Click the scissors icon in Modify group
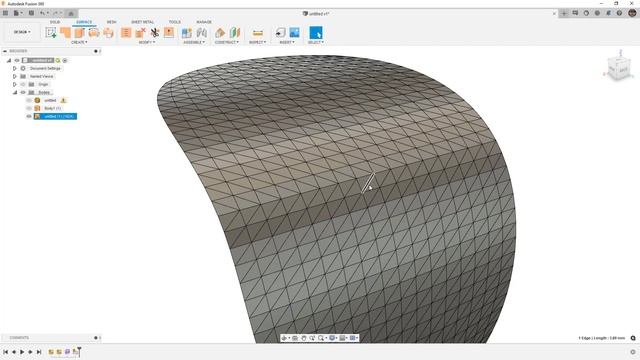Image resolution: width=640 pixels, height=360 pixels. (x=155, y=33)
